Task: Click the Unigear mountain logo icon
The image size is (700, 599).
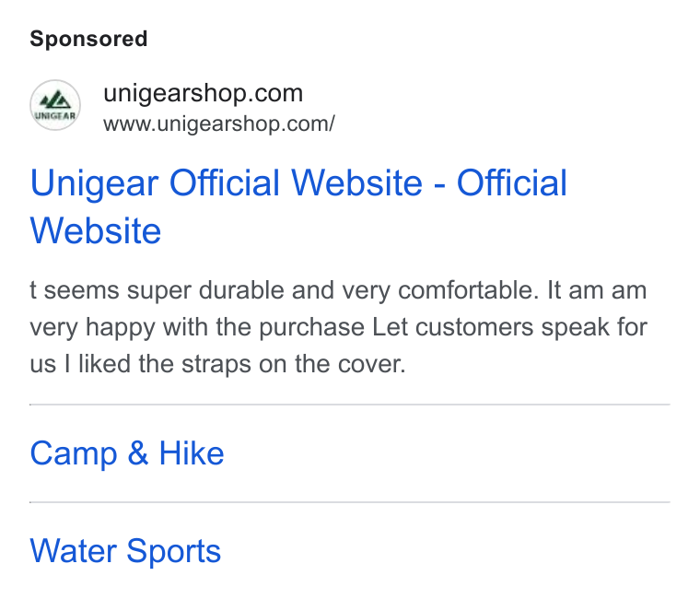Action: (x=55, y=105)
